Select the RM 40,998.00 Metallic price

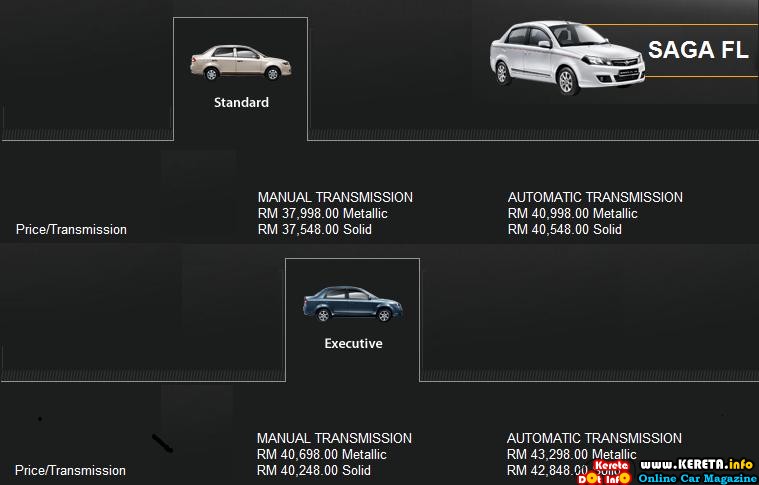[572, 213]
